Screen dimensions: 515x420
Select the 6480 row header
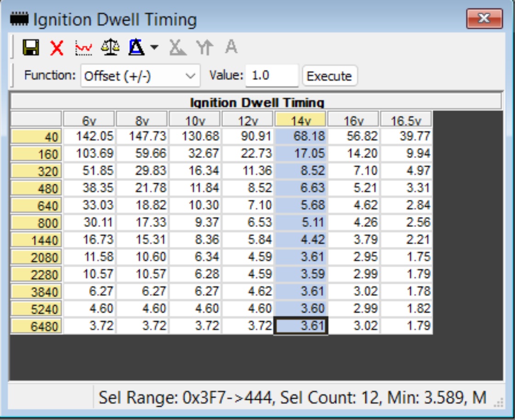[36, 327]
